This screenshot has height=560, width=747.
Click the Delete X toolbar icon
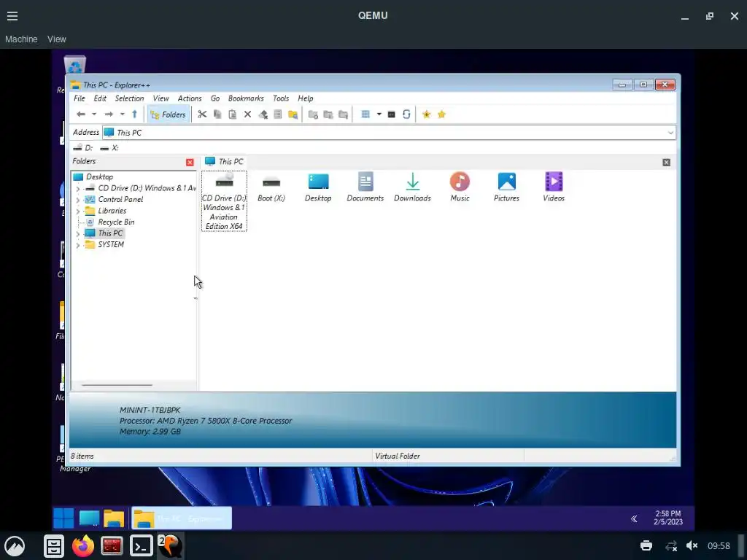click(248, 114)
